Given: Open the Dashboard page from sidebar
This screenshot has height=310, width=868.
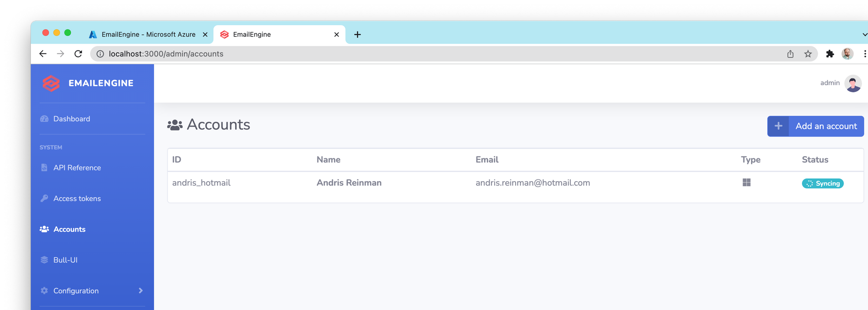Looking at the screenshot, I should tap(72, 119).
